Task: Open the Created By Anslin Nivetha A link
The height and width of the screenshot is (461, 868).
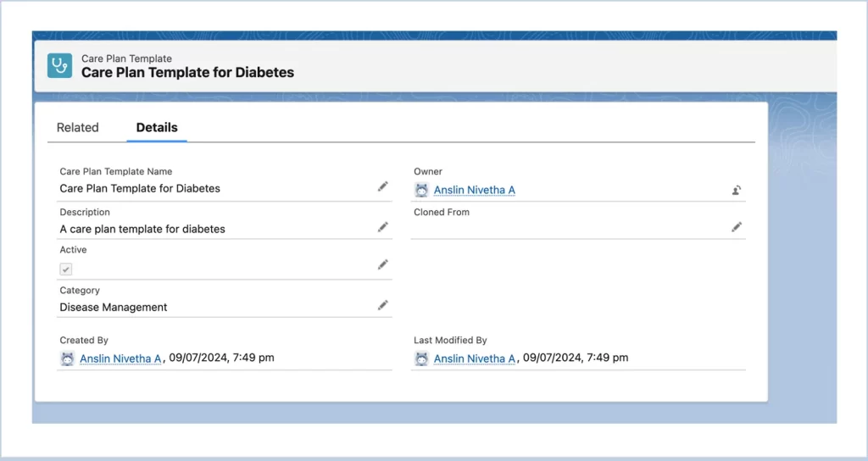Action: [x=120, y=358]
